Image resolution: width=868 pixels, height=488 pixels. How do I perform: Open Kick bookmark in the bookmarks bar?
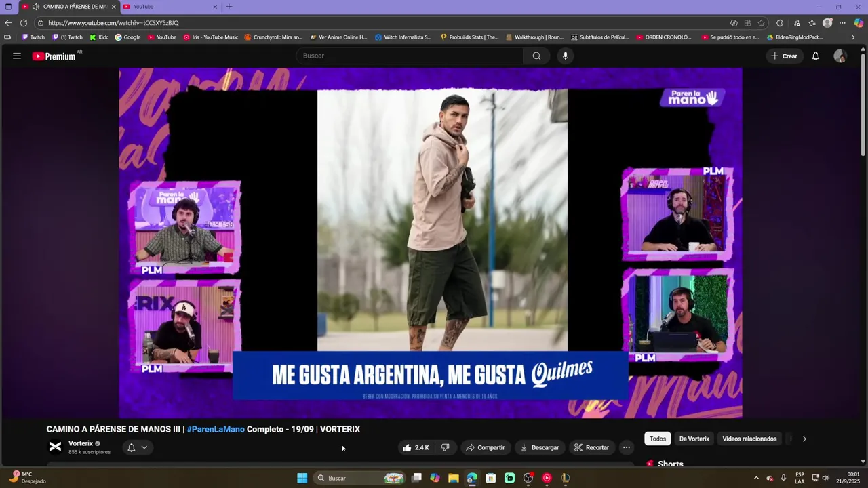coord(99,37)
